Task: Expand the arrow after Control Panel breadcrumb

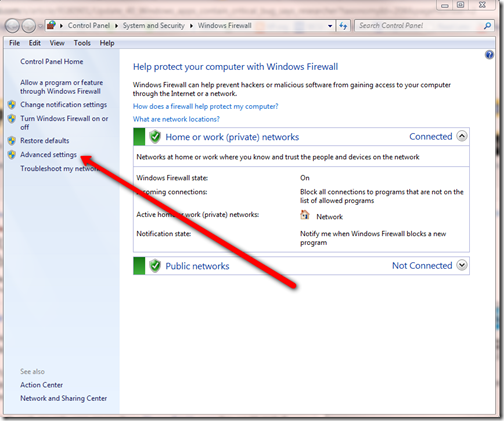Action: click(x=116, y=26)
